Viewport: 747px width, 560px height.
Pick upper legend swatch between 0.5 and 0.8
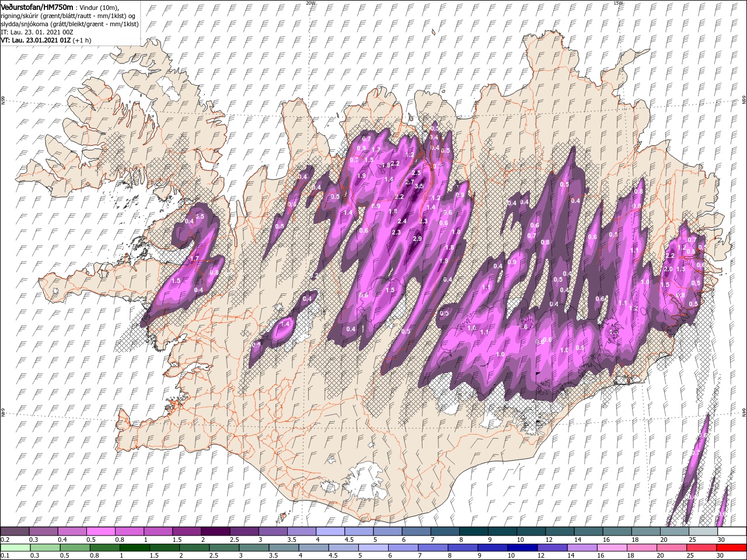point(100,531)
